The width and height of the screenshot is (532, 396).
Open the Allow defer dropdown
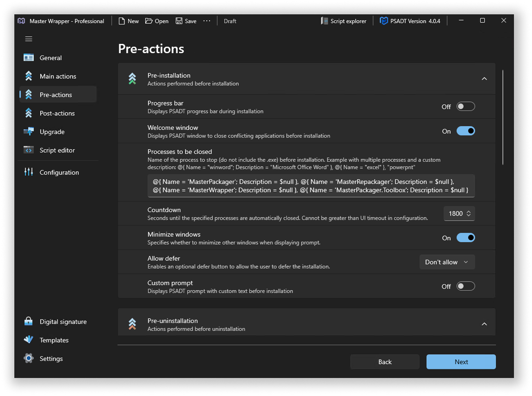click(x=447, y=262)
